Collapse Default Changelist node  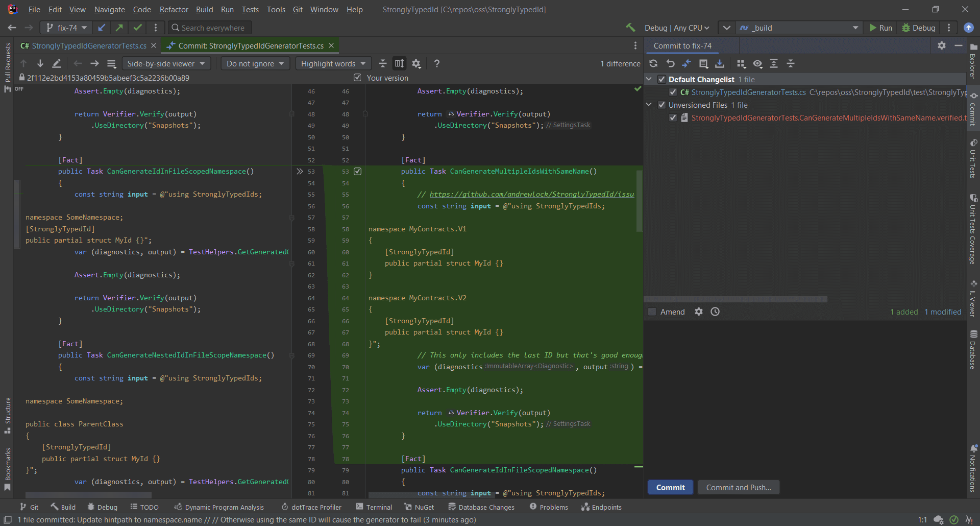click(x=649, y=79)
